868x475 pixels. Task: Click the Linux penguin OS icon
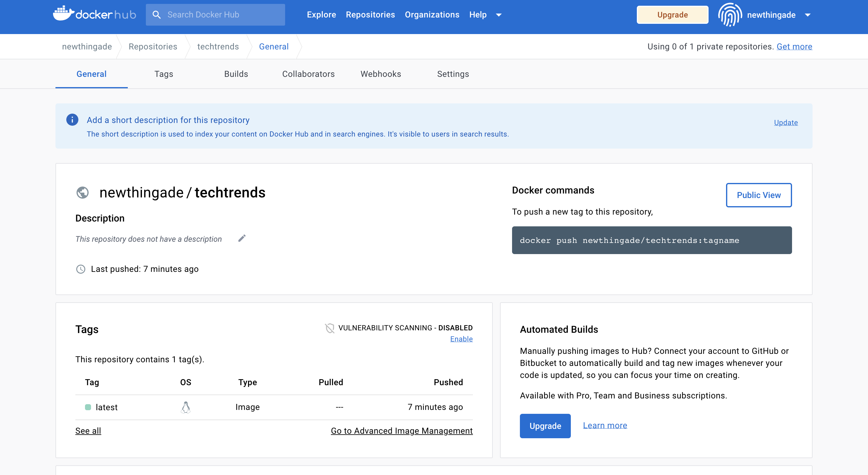point(186,407)
